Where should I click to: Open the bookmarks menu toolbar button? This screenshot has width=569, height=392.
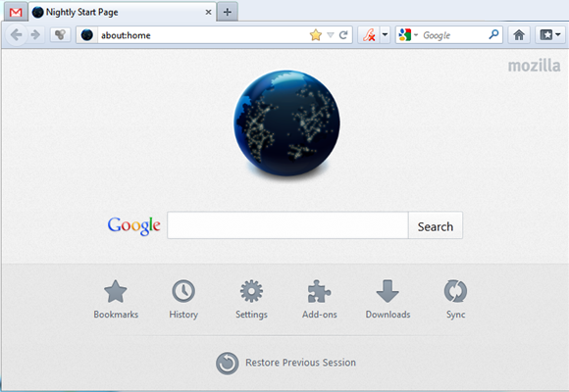point(550,35)
